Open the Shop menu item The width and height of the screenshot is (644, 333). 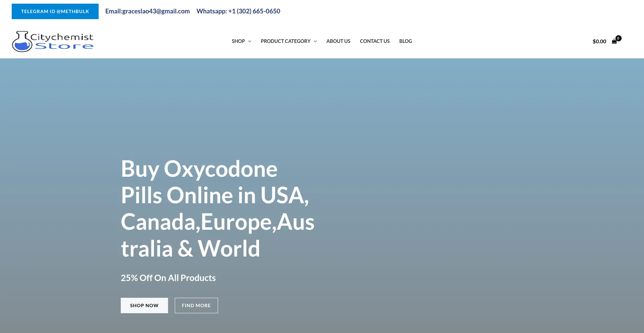[238, 41]
